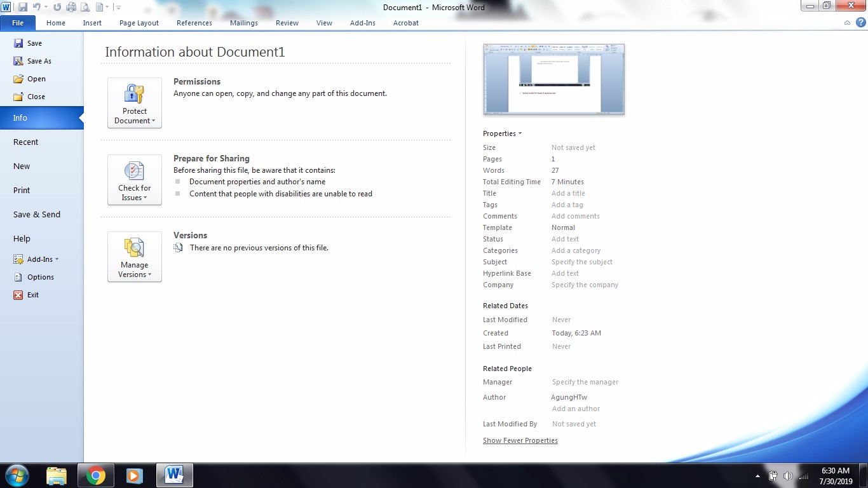The image size is (868, 488).
Task: Click the author name AgungHTw
Action: (569, 397)
